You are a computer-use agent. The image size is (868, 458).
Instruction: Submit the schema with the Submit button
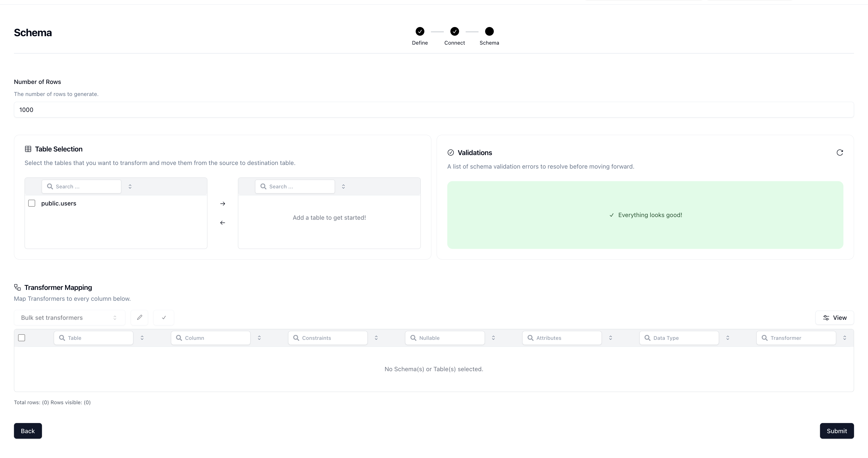coord(837,431)
